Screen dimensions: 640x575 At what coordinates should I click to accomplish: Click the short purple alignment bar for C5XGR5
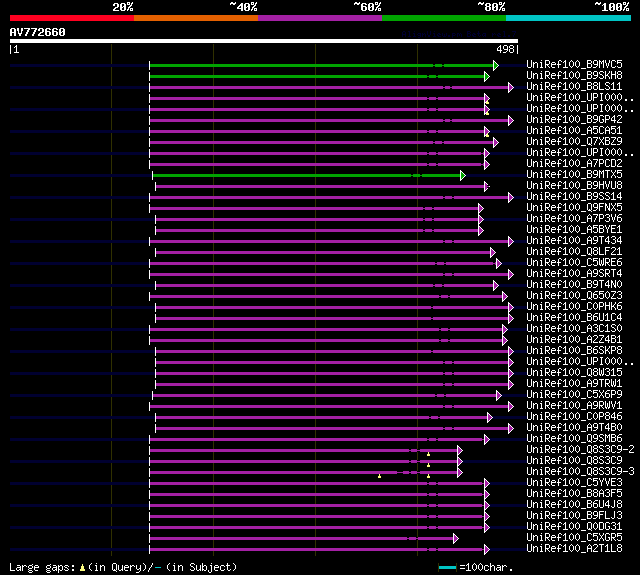(x=304, y=539)
